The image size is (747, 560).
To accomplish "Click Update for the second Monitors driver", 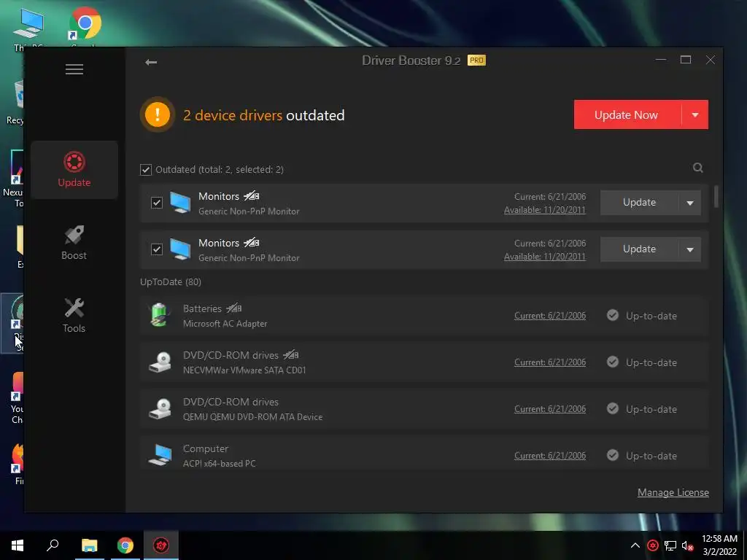I will [x=639, y=249].
